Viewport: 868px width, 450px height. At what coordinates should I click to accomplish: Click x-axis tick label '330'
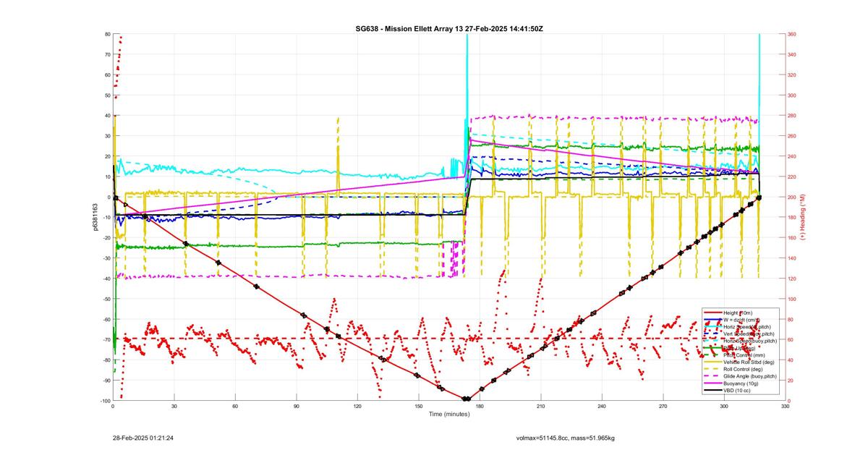click(785, 407)
